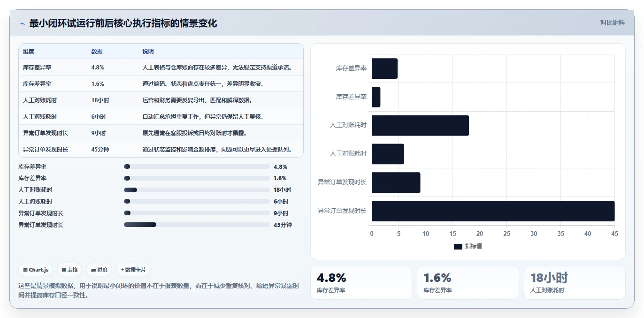The width and height of the screenshot is (644, 318).
Task: Click the 说明 column header
Action: pyautogui.click(x=148, y=52)
